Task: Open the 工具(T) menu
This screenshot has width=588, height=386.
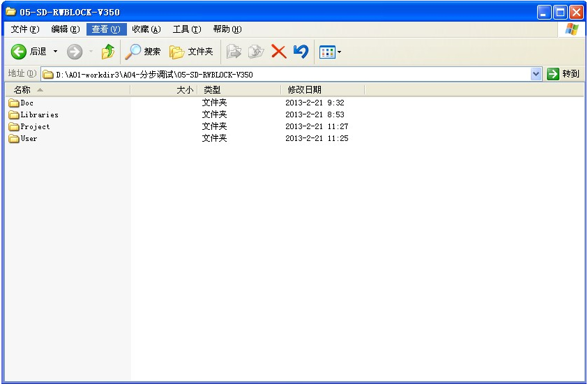Action: (187, 29)
